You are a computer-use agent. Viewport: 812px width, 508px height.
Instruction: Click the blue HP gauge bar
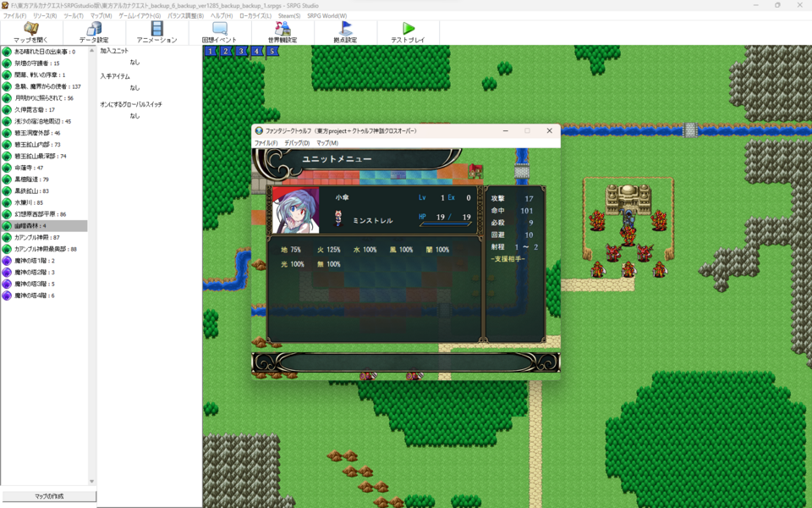tap(446, 224)
